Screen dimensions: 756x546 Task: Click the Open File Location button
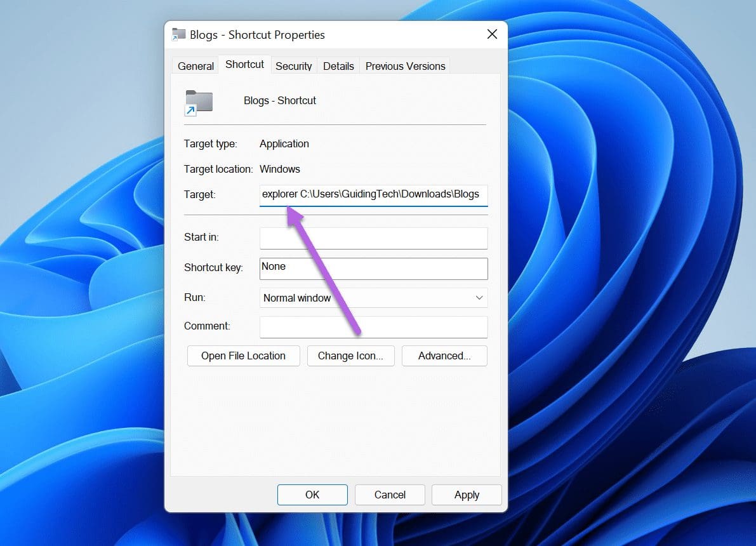click(x=243, y=356)
